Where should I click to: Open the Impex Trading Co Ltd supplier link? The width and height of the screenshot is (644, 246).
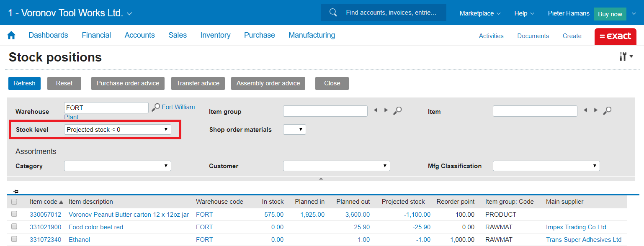tap(576, 227)
